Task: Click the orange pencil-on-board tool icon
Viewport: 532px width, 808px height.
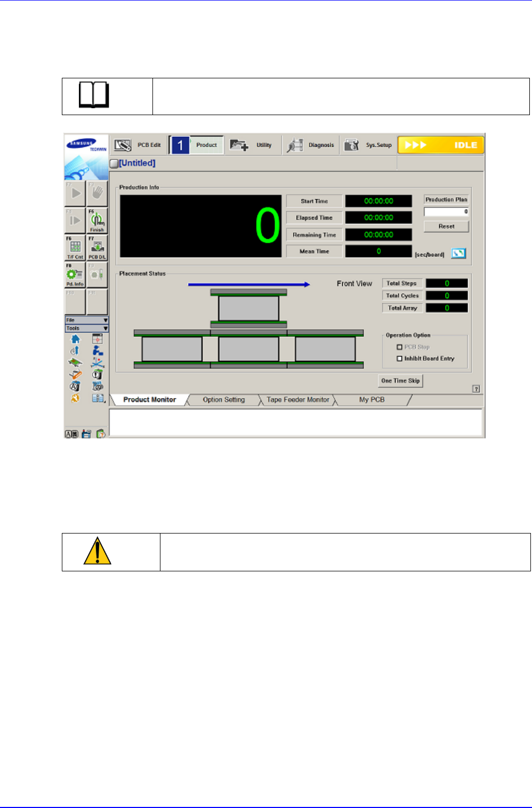Action: (x=75, y=375)
